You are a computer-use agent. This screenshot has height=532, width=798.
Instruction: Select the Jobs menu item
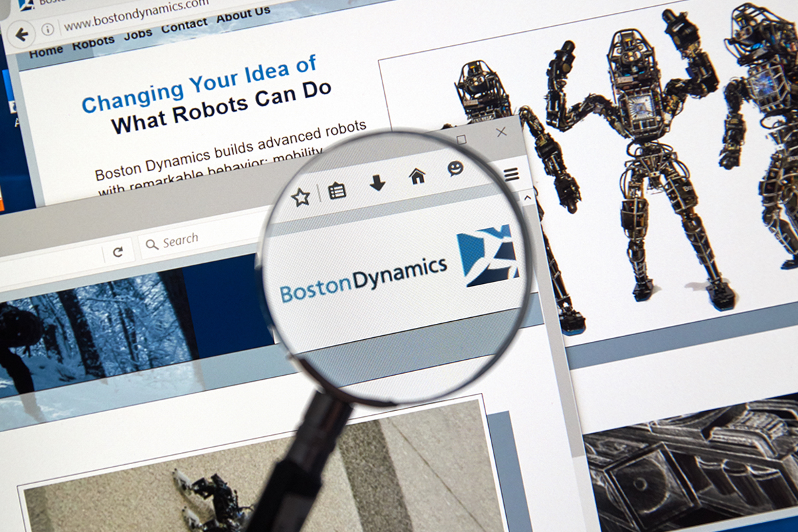pyautogui.click(x=138, y=34)
